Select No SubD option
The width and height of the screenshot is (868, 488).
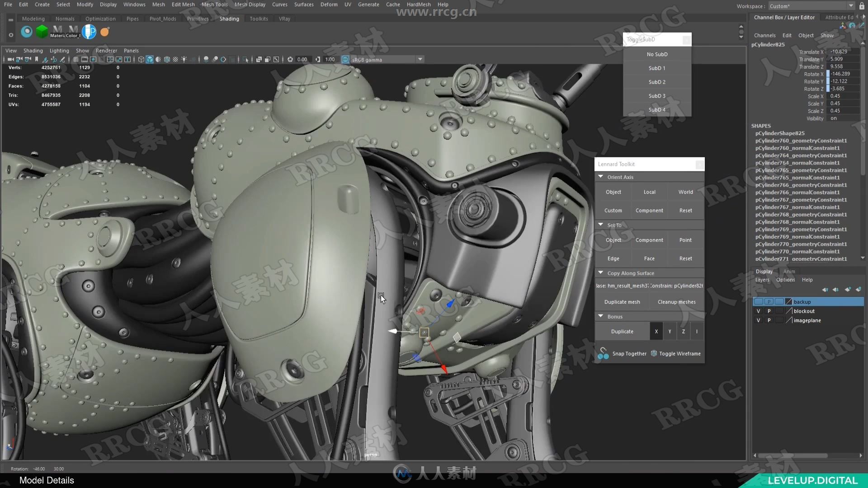click(x=657, y=54)
